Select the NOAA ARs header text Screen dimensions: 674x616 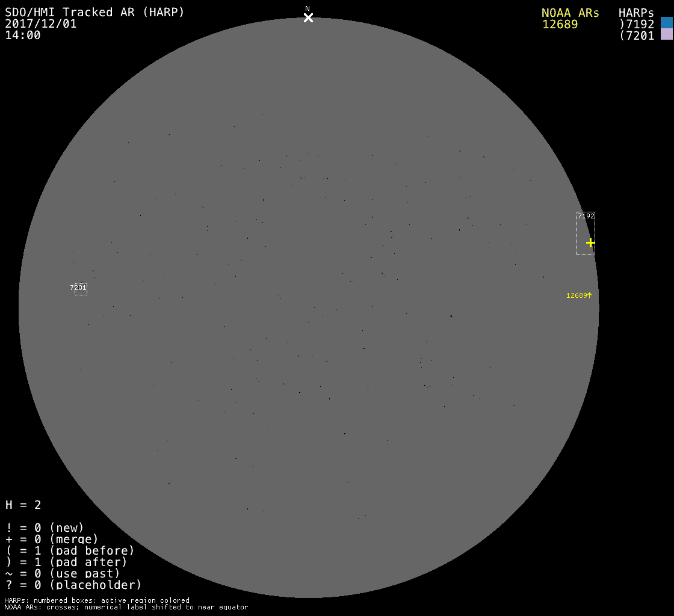[x=570, y=13]
